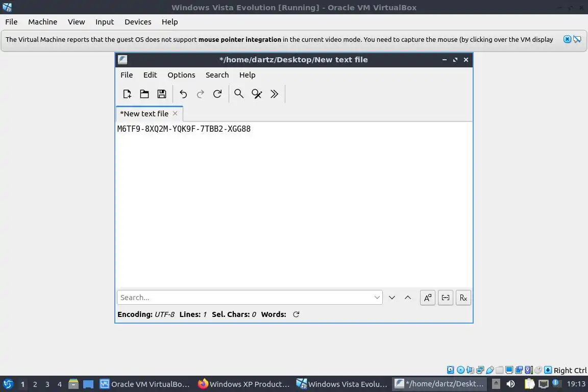The image size is (588, 392).
Task: Open VirtualBox Devices menu
Action: (x=138, y=22)
